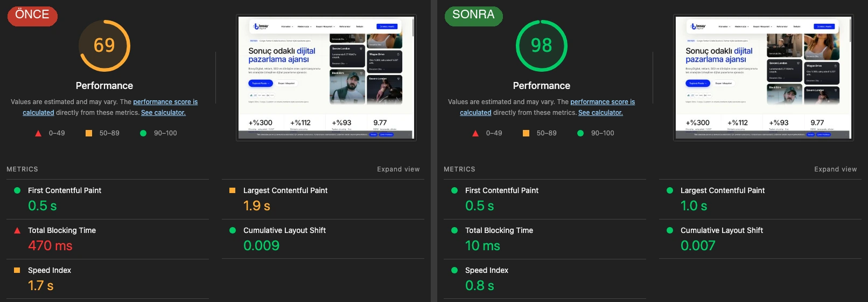The width and height of the screenshot is (868, 302).
Task: Click the green circle beside SONRA Cumulative Layout Shift
Action: pos(670,230)
